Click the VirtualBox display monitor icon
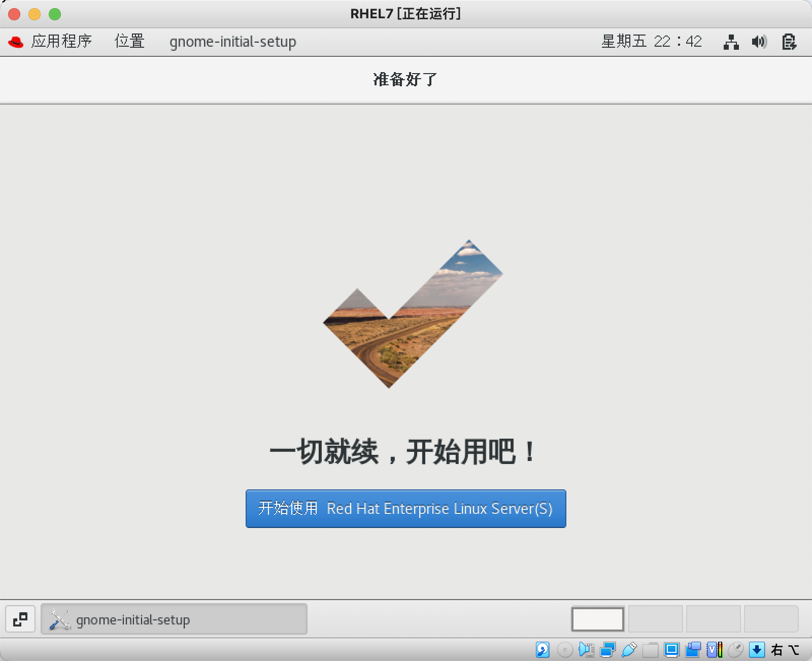812x661 pixels. (671, 650)
